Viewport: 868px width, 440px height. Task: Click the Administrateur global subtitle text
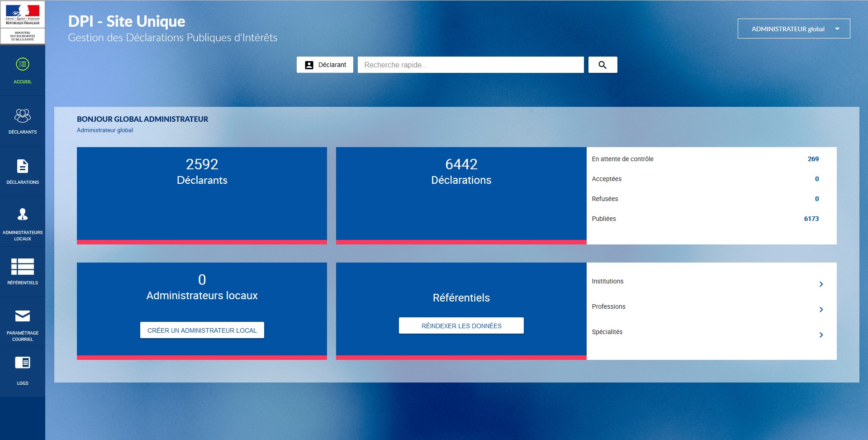tap(105, 130)
